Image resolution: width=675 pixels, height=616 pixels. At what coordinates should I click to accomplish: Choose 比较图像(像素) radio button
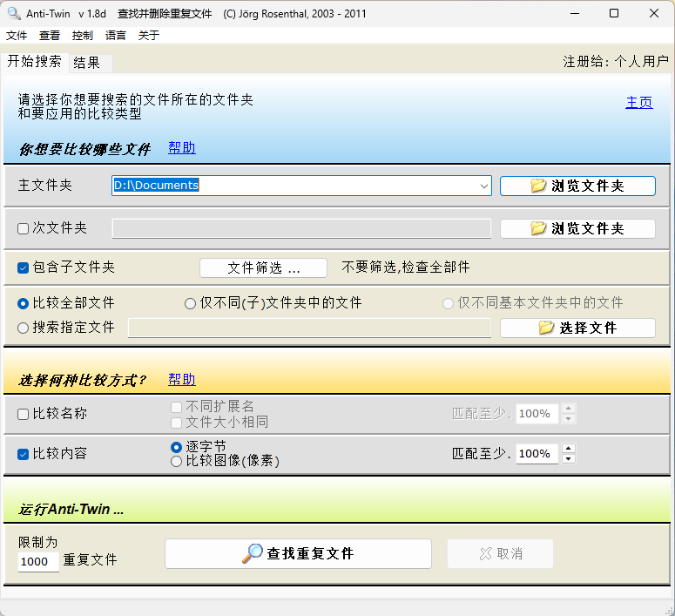tap(176, 462)
